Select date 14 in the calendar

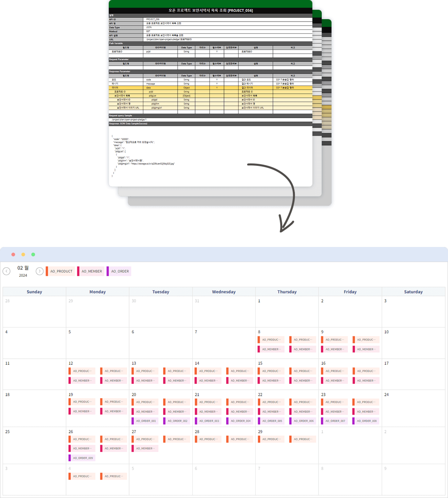pyautogui.click(x=197, y=363)
